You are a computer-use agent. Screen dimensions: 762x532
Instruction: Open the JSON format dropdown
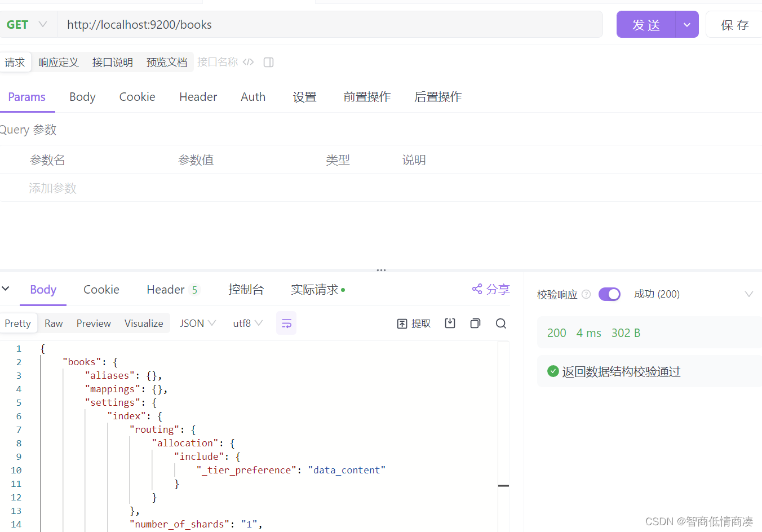click(x=197, y=323)
